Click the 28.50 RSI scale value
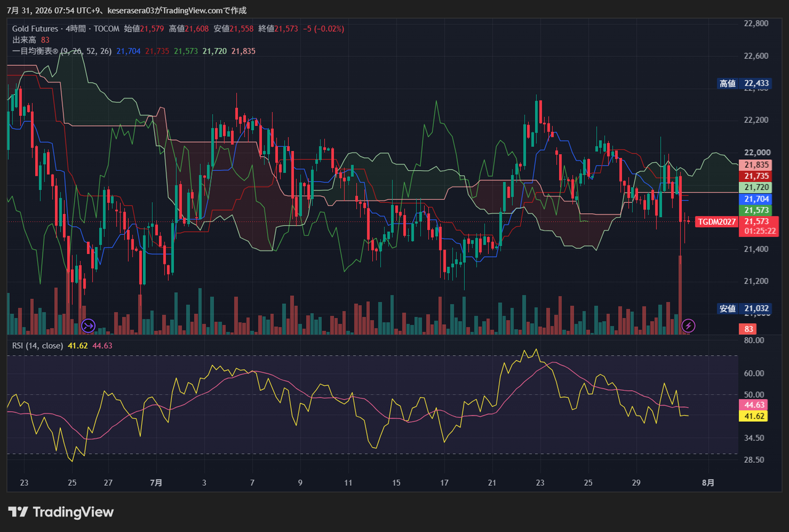This screenshot has width=789, height=532. click(x=754, y=460)
